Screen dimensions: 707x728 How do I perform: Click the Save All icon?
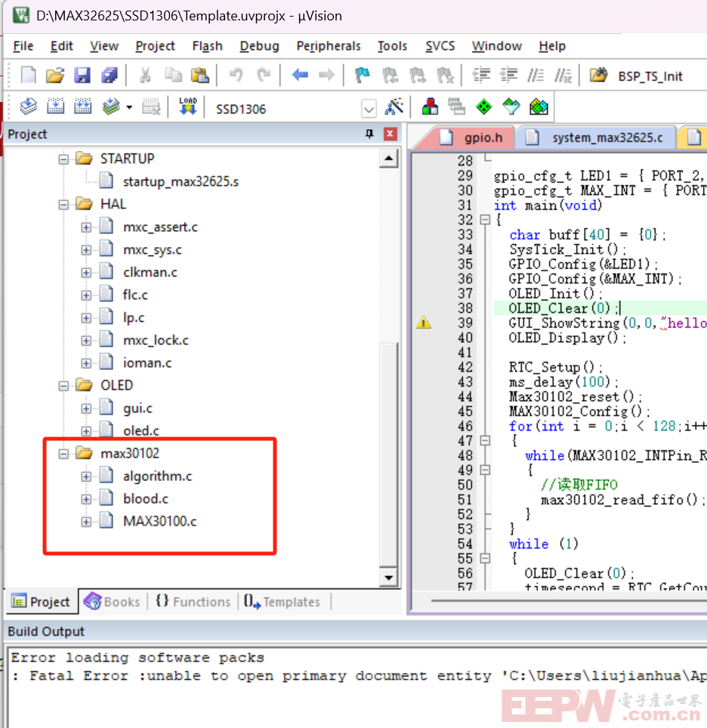(x=110, y=75)
